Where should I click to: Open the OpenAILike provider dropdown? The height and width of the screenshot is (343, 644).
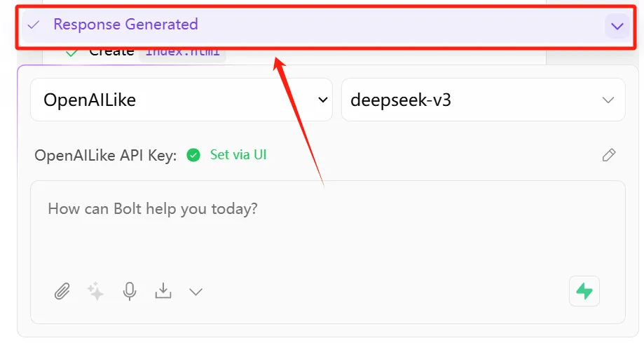pyautogui.click(x=181, y=100)
